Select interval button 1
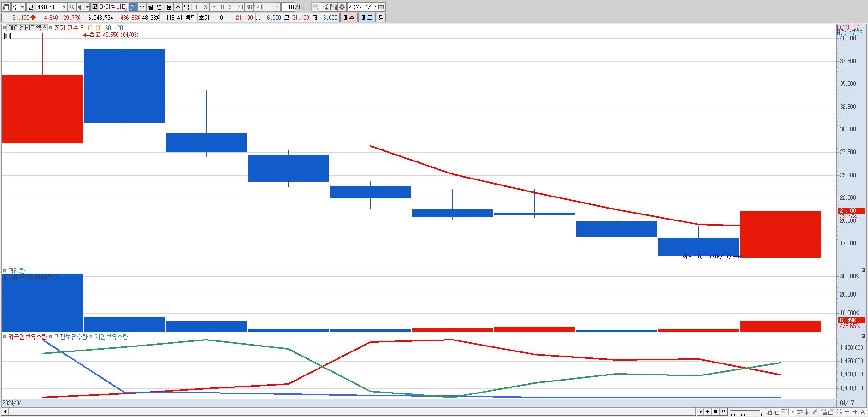This screenshot has height=417, width=868. point(196,7)
